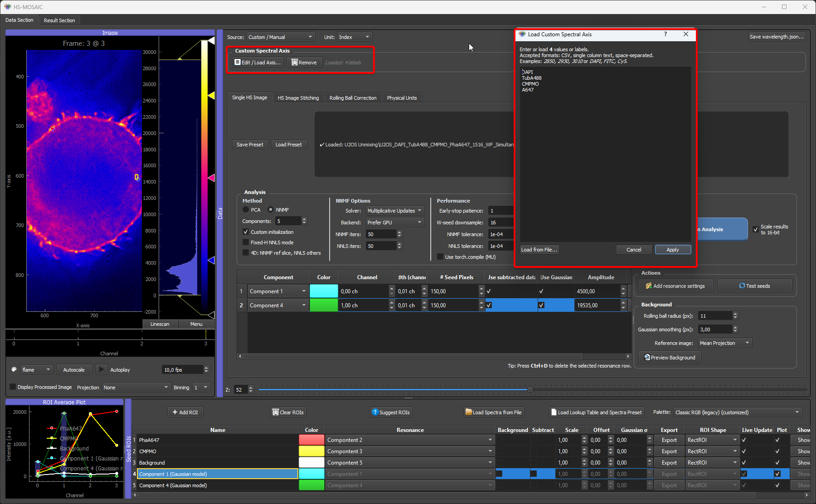The height and width of the screenshot is (504, 816).
Task: Click the Load from File... button
Action: pos(539,250)
